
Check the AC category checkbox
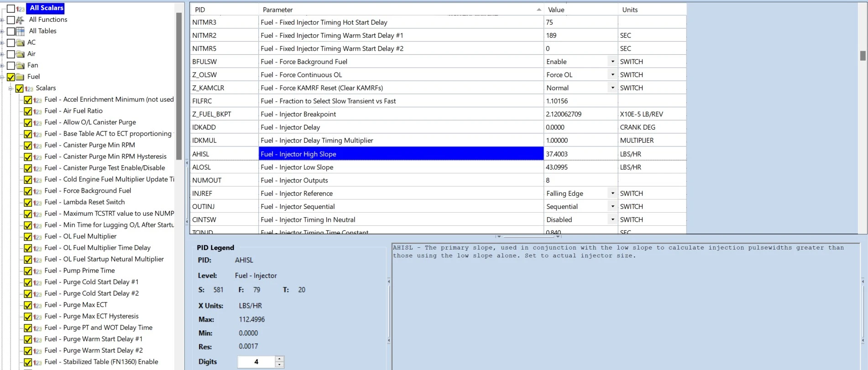pyautogui.click(x=11, y=43)
